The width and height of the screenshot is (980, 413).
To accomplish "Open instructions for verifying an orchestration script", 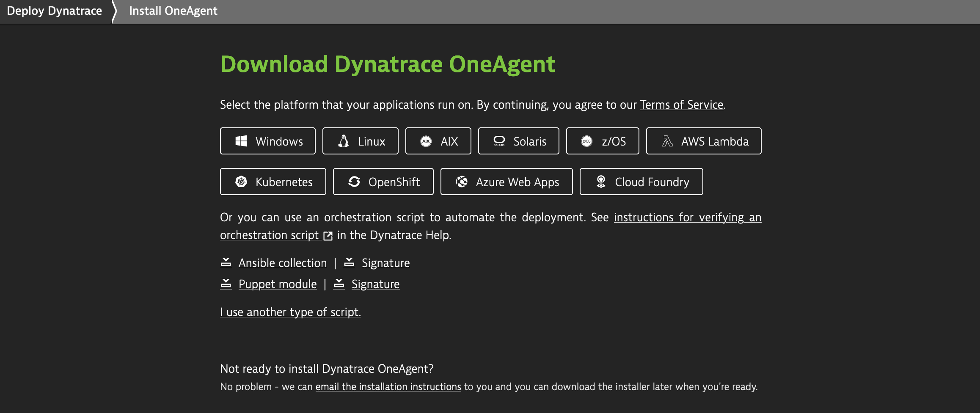I will click(x=688, y=218).
